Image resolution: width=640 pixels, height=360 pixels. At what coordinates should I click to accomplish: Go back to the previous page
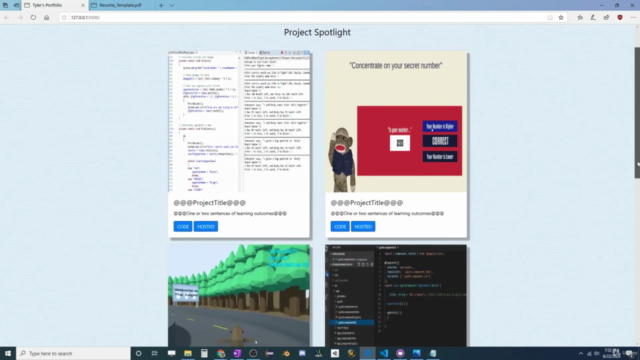(x=7, y=18)
